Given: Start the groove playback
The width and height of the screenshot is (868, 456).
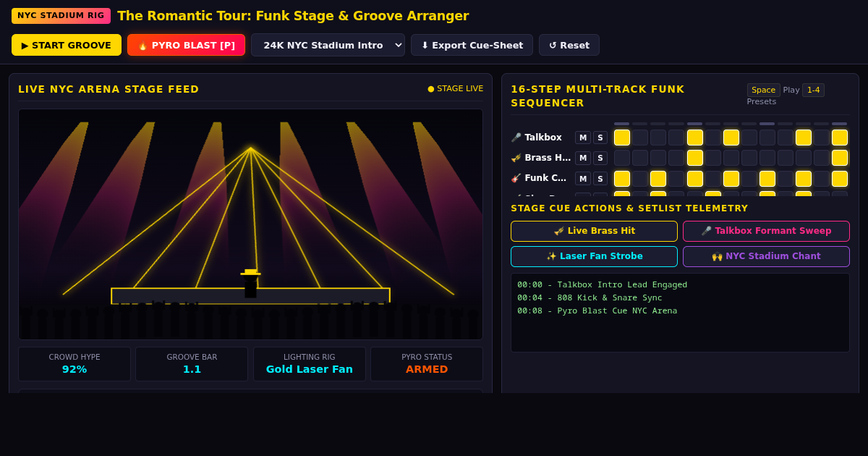Looking at the screenshot, I should point(67,45).
